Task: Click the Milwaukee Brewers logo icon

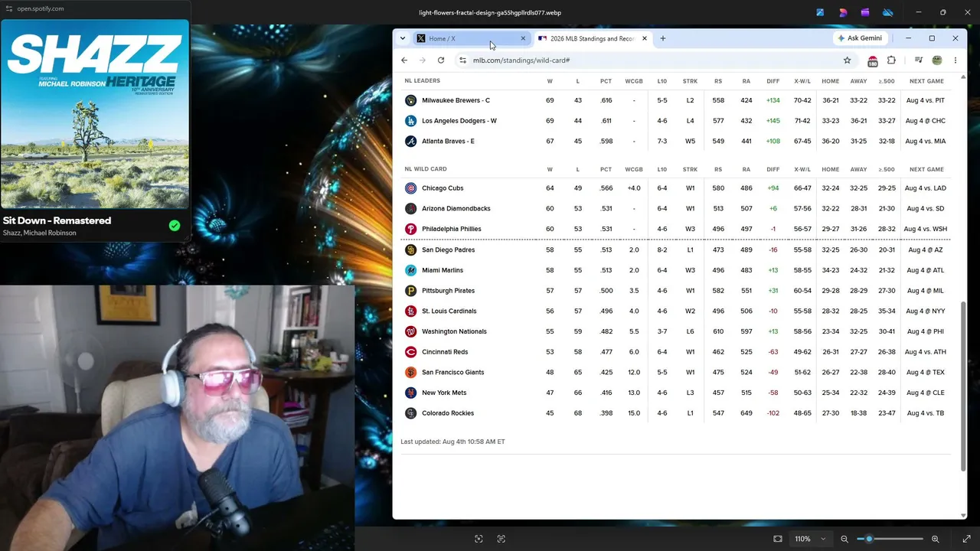Action: click(410, 100)
